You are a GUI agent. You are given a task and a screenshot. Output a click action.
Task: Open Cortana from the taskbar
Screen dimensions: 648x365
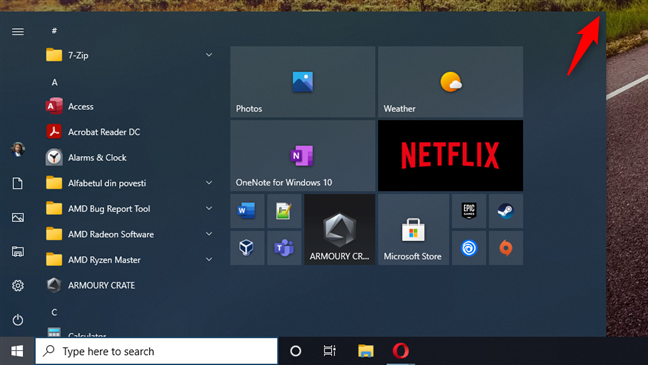(x=295, y=351)
